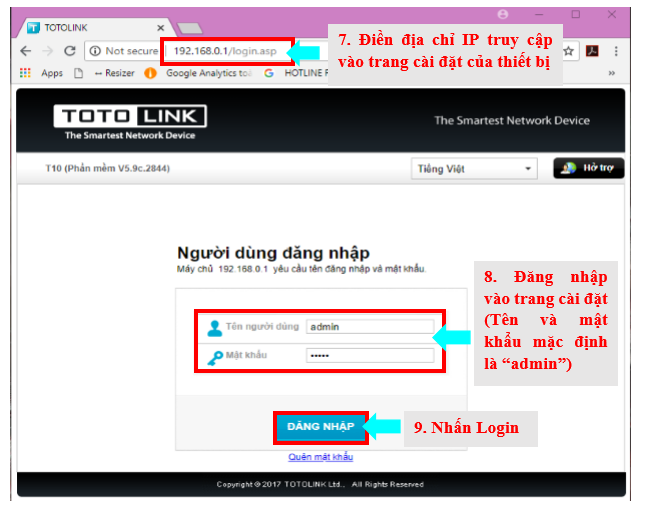
Task: Click the user silhouette icon
Action: 214,328
